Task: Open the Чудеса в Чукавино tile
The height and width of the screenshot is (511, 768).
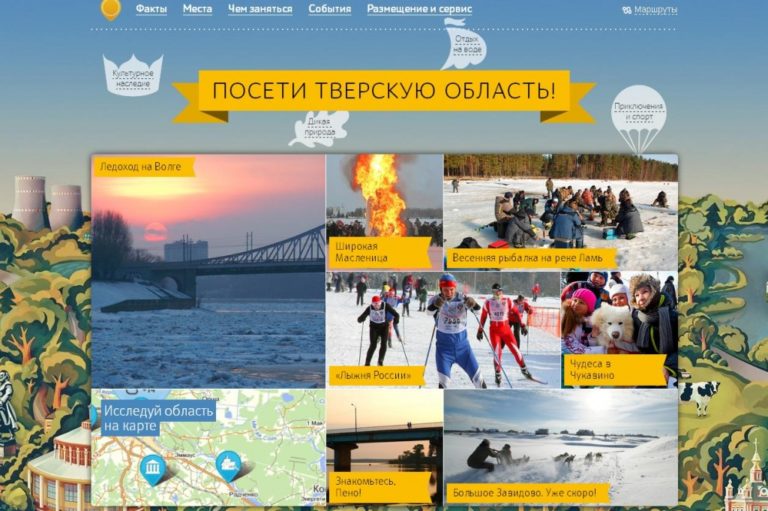Action: [619, 328]
